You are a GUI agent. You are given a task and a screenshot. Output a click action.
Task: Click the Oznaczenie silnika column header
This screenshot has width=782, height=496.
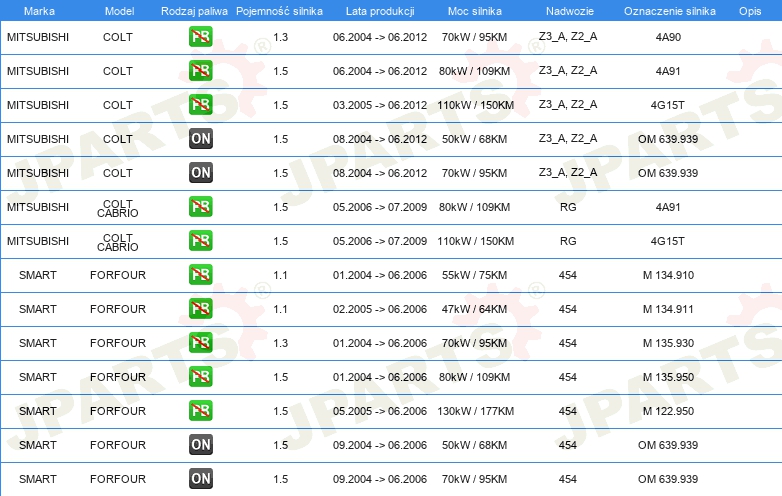(669, 11)
